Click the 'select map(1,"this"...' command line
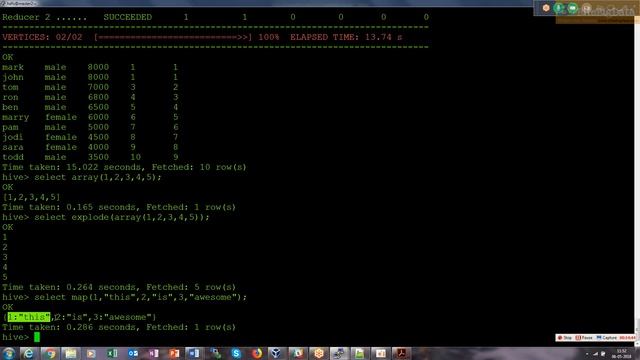This screenshot has width=640, height=360. 140,297
